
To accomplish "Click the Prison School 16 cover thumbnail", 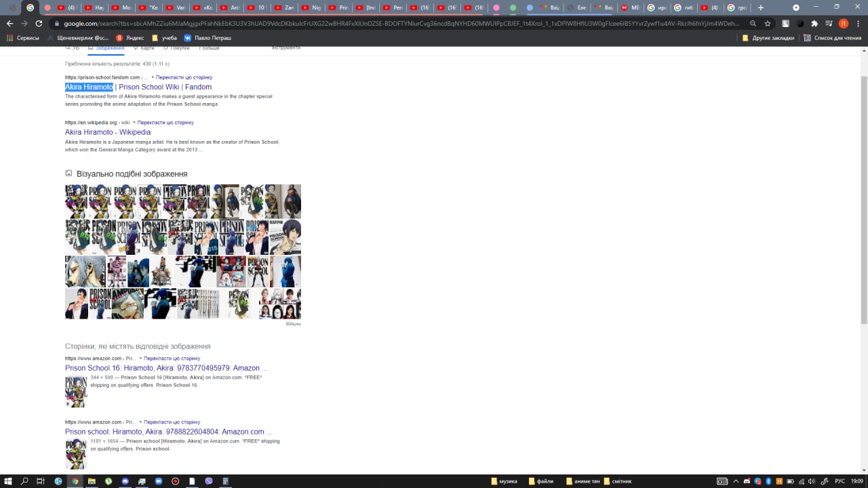I will tap(76, 391).
